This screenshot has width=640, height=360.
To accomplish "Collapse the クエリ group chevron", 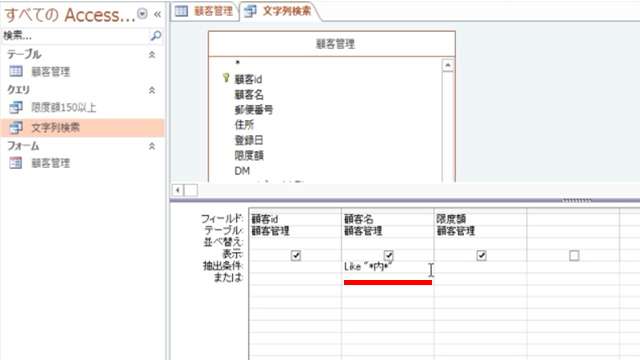I will coord(152,90).
